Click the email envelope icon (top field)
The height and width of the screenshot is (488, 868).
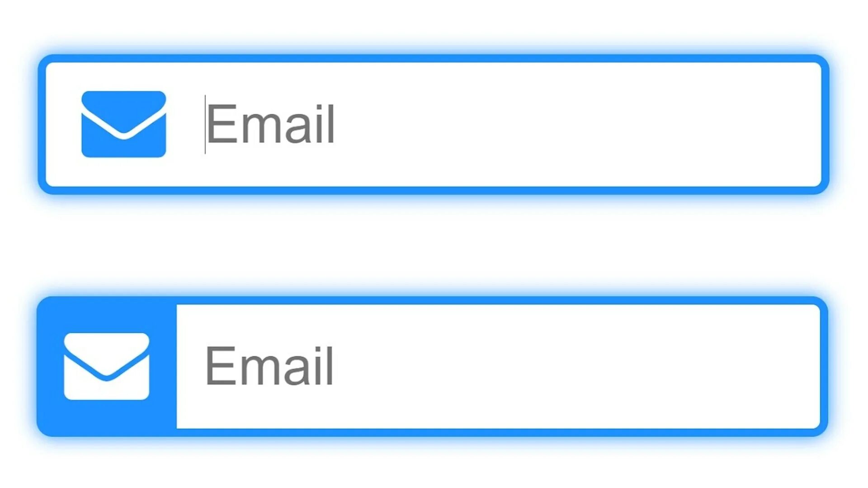(123, 124)
